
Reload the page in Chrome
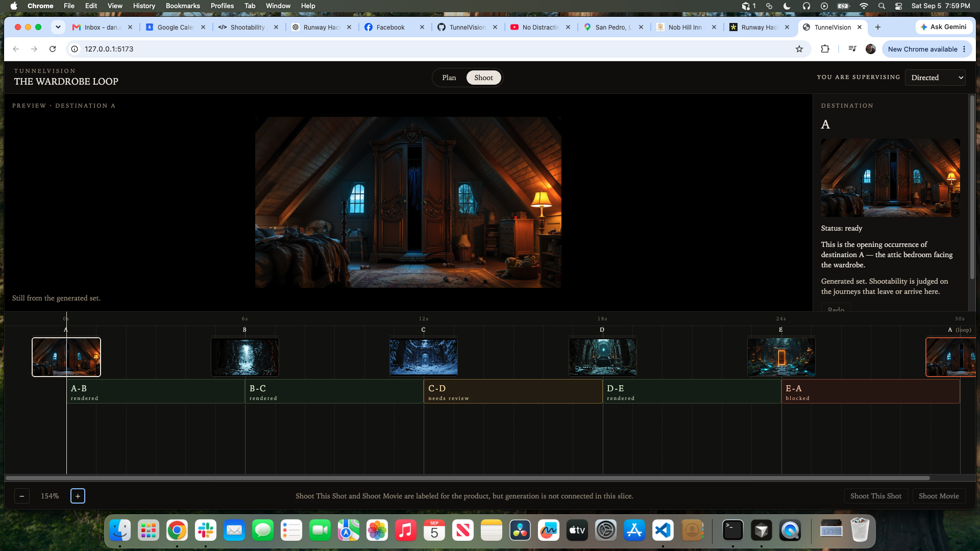click(53, 49)
